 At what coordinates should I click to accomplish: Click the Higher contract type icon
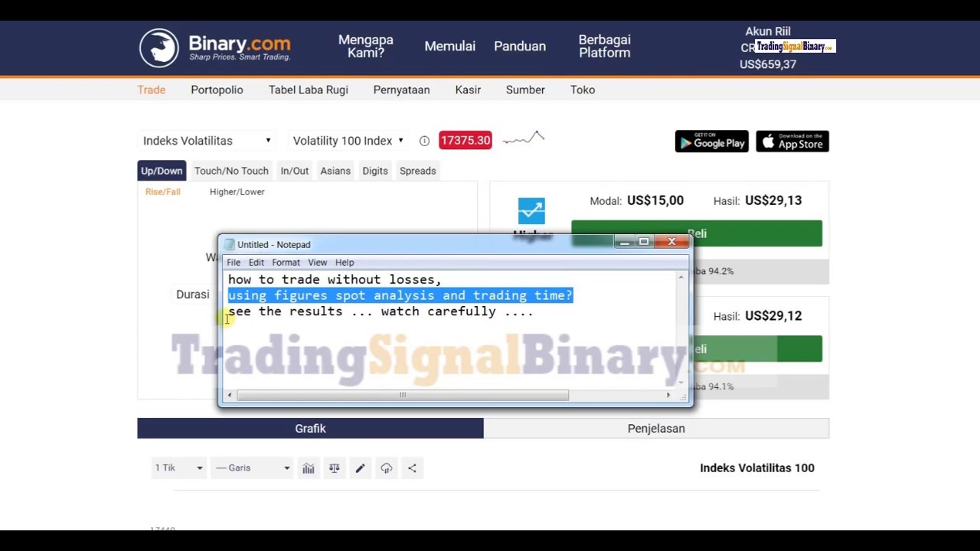(x=531, y=211)
